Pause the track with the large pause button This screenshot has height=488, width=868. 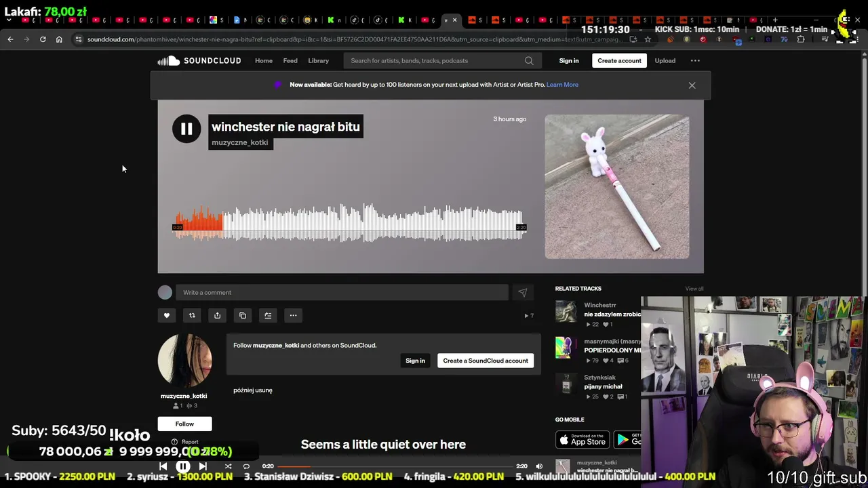click(x=186, y=129)
